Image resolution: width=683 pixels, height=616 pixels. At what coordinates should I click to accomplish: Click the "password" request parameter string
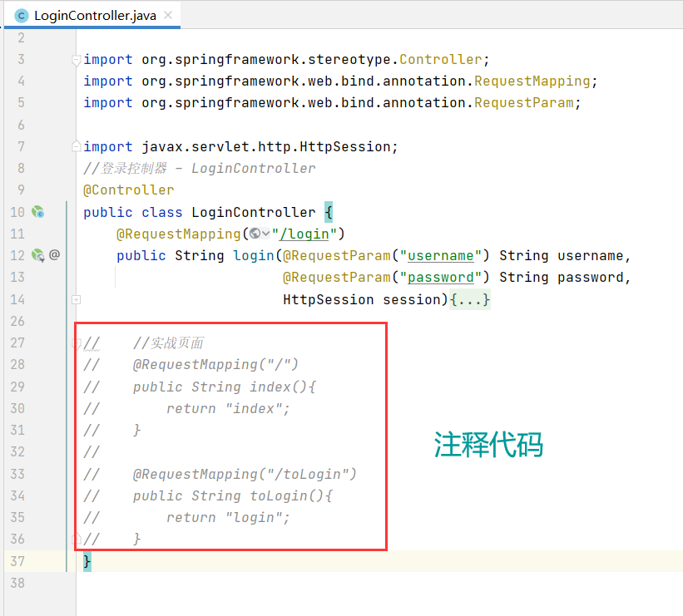click(440, 278)
